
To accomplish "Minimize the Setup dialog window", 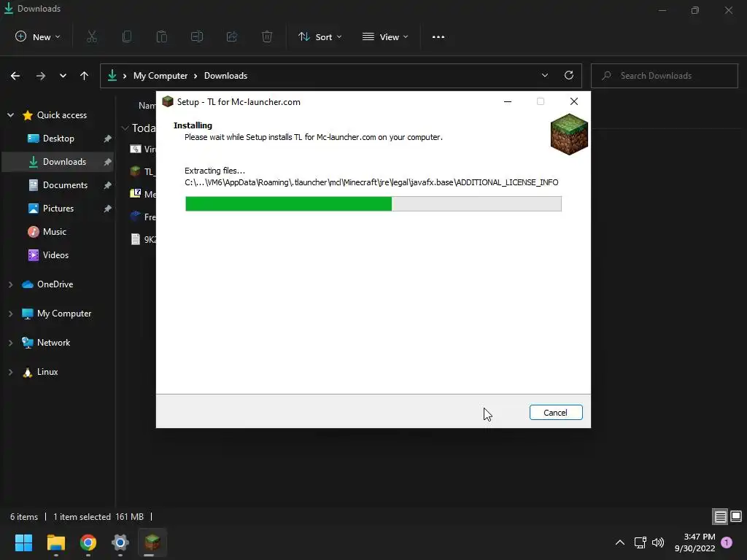I will [x=508, y=101].
